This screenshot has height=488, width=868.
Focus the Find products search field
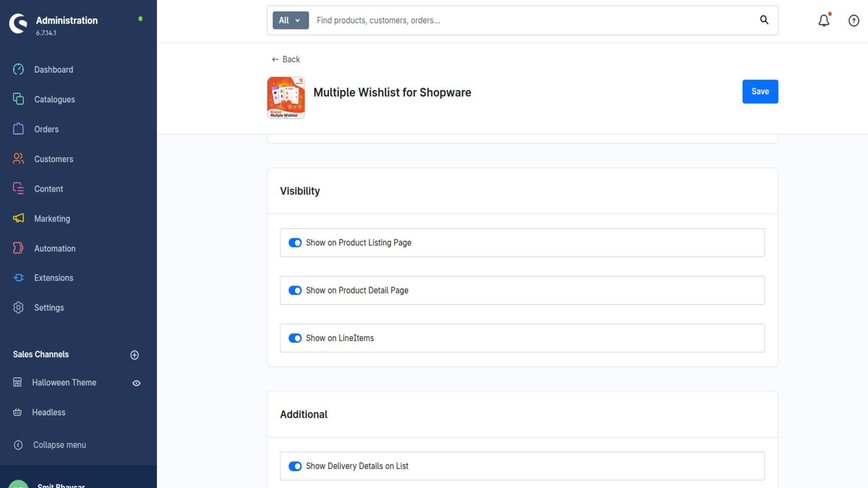[533, 20]
